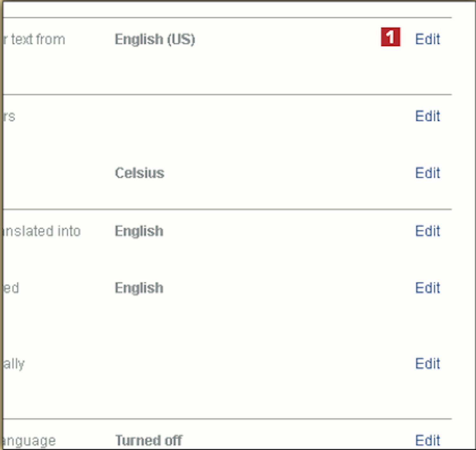Click Edit in the 'nslated into' English row
Viewport: 476px width, 450px height.
point(427,231)
